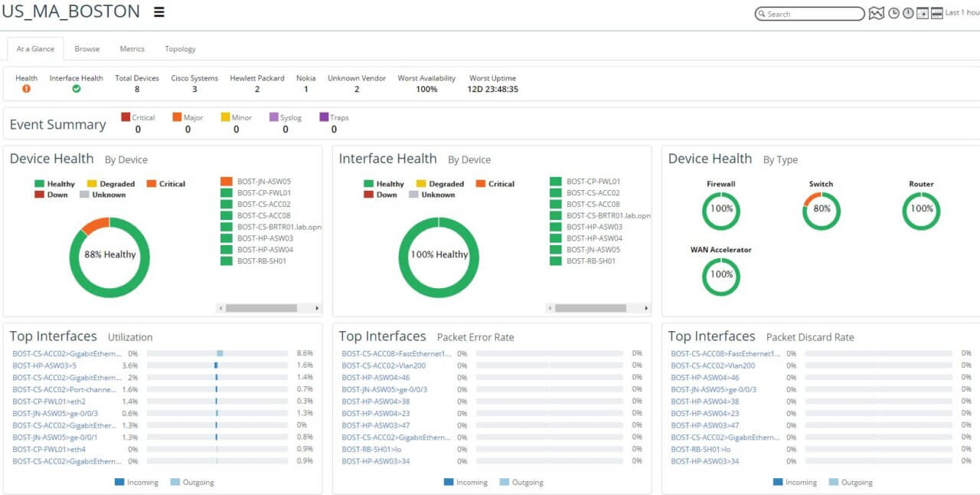
Task: Click the clock icon right of the map icon
Action: [x=893, y=14]
